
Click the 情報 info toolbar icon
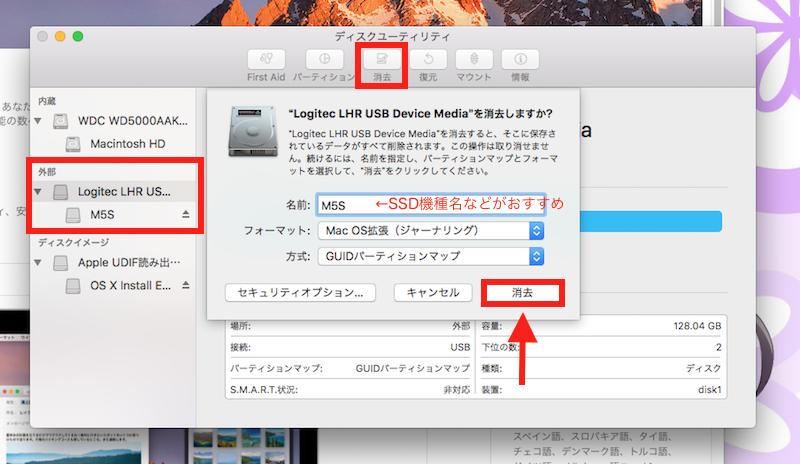click(x=520, y=59)
